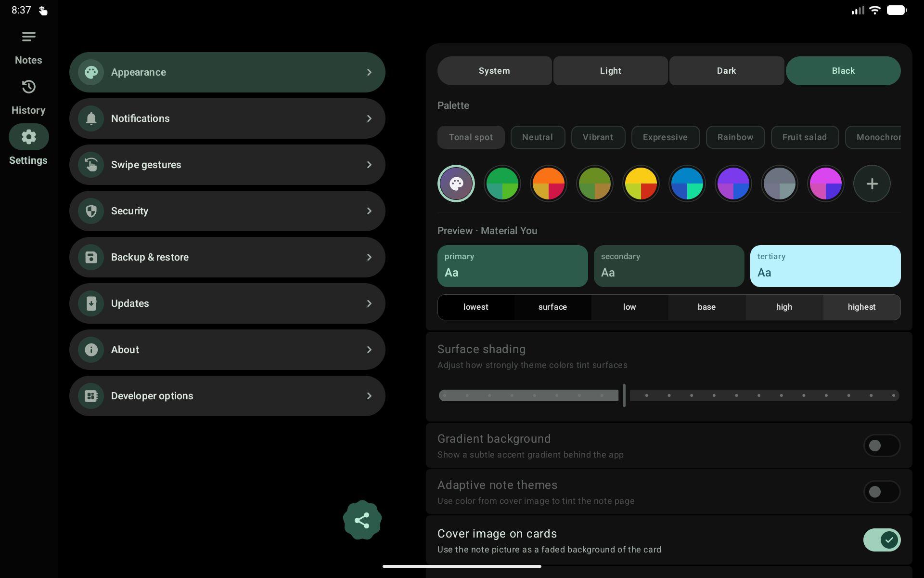Viewport: 924px width, 578px height.
Task: Click the bell icon beside Notifications
Action: point(91,118)
